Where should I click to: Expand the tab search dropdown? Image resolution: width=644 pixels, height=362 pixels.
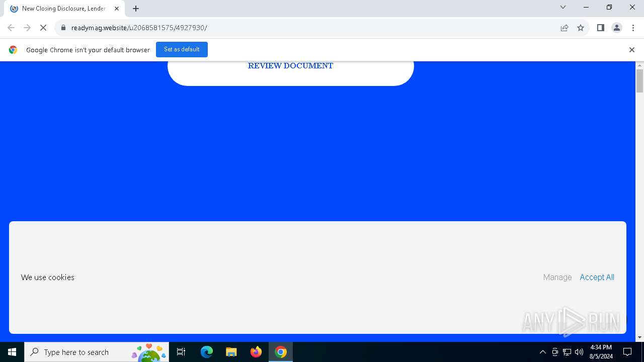[563, 7]
